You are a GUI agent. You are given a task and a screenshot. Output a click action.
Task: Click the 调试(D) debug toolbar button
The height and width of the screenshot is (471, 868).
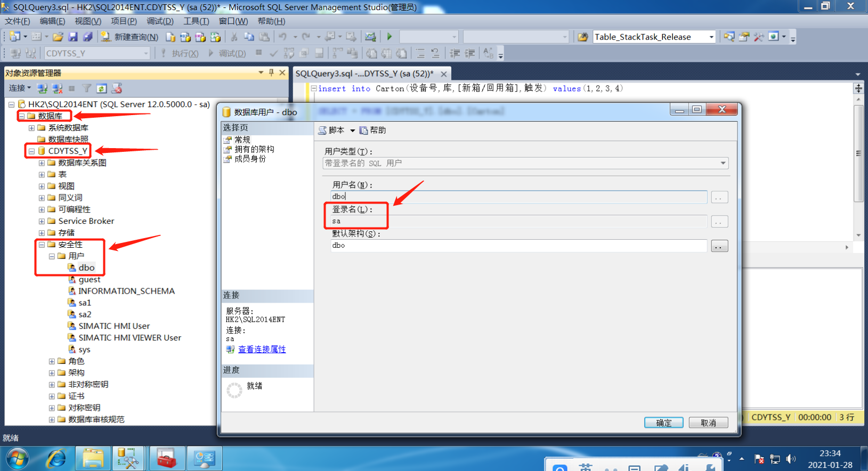[x=228, y=53]
